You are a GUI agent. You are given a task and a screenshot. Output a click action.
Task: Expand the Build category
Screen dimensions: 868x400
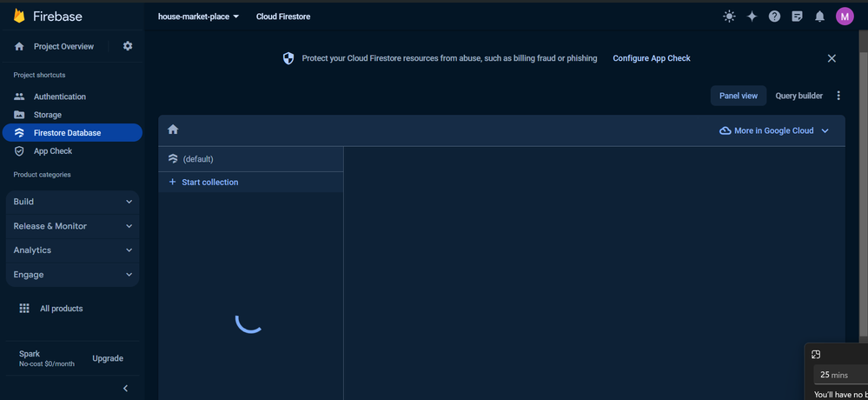[72, 202]
